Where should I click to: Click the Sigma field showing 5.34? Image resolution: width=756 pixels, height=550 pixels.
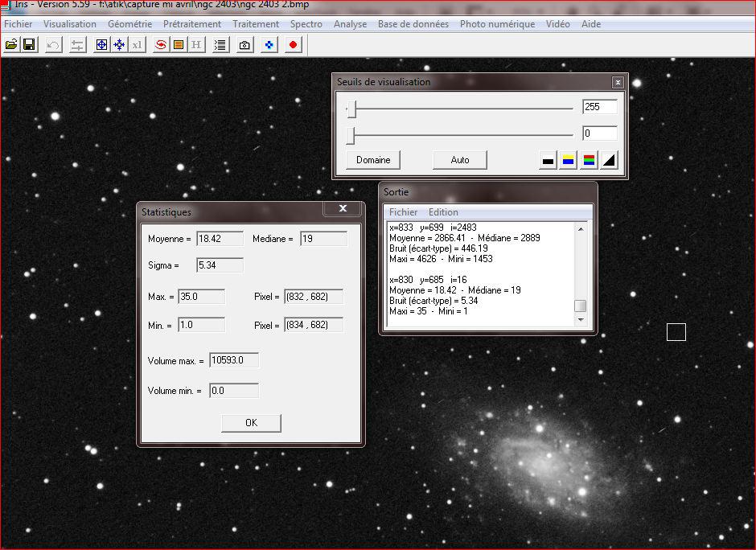[x=220, y=265]
